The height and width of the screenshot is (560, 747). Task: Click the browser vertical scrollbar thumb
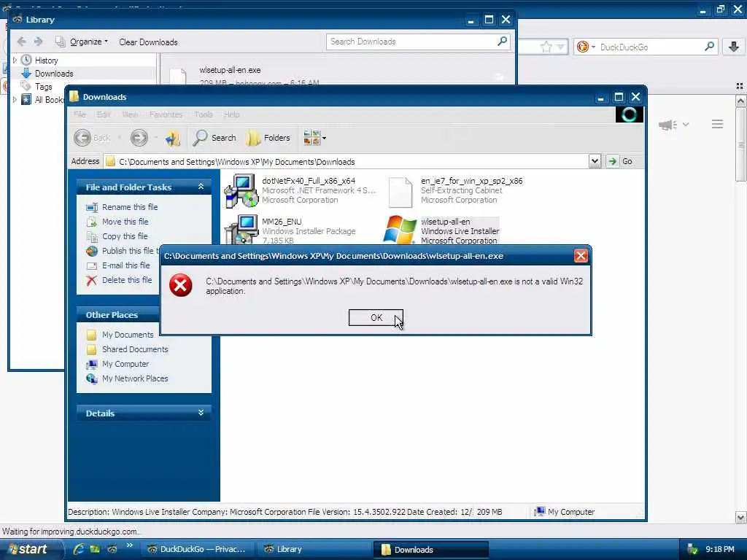[x=740, y=145]
